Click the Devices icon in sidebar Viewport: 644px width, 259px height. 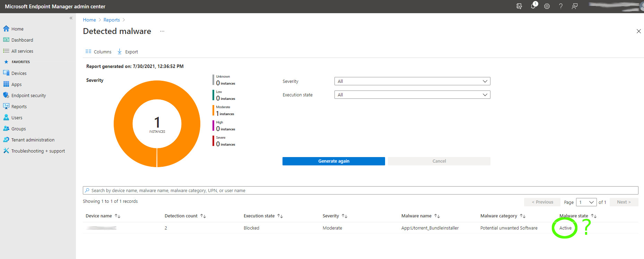coord(6,73)
